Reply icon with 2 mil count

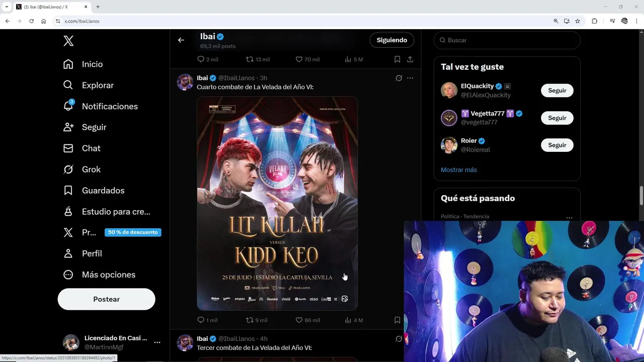pyautogui.click(x=207, y=59)
